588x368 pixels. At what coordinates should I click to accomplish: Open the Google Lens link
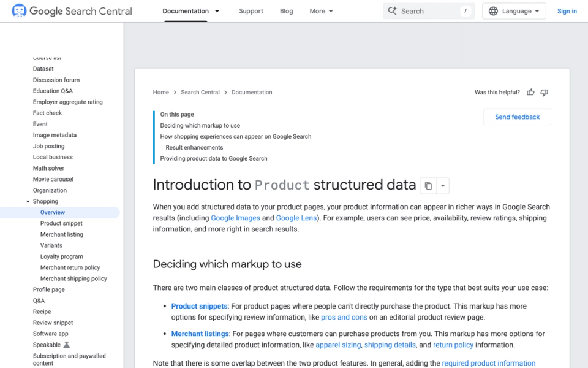pyautogui.click(x=296, y=218)
